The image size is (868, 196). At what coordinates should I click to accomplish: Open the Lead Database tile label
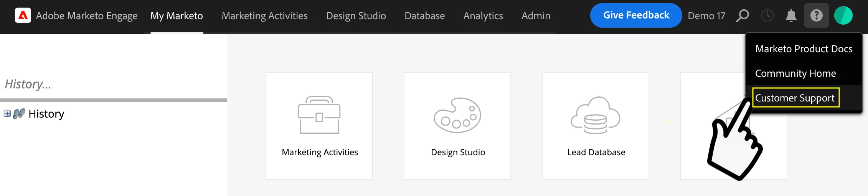(x=596, y=152)
